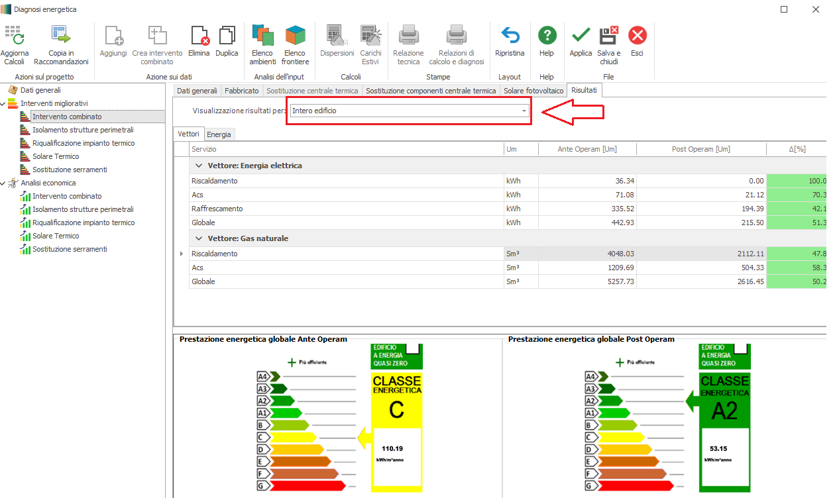The height and width of the screenshot is (504, 837).
Task: Switch to the Energia tab
Action: (x=219, y=134)
